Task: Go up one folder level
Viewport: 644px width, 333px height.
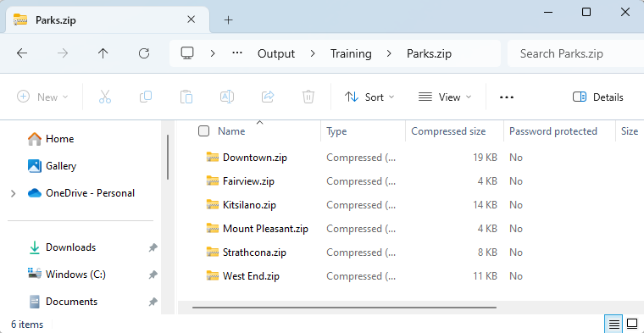Action: [x=103, y=53]
